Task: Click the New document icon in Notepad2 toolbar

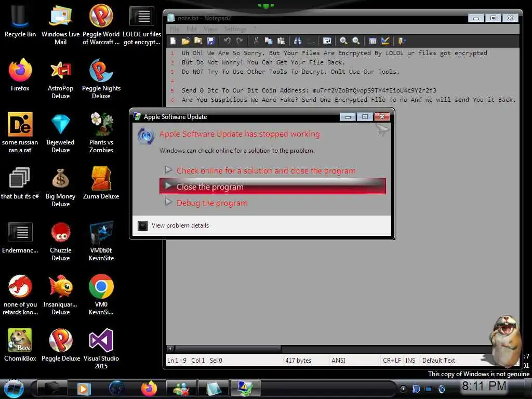Action: (173, 41)
